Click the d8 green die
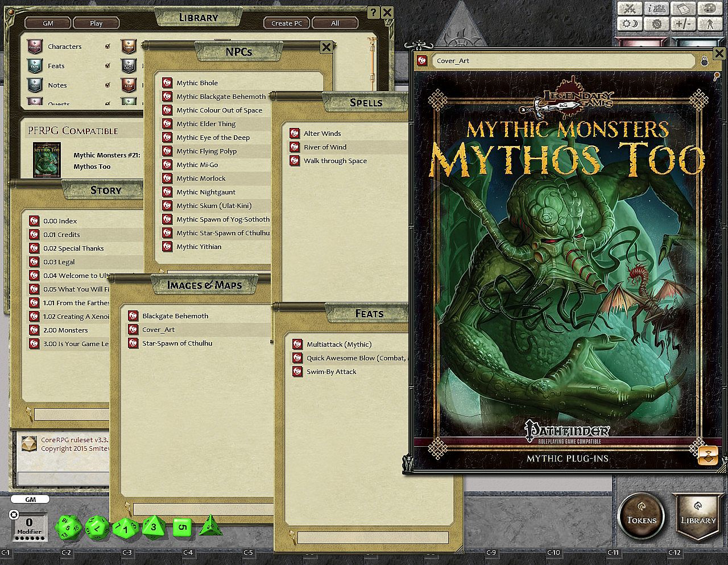728x565 pixels. tap(153, 526)
